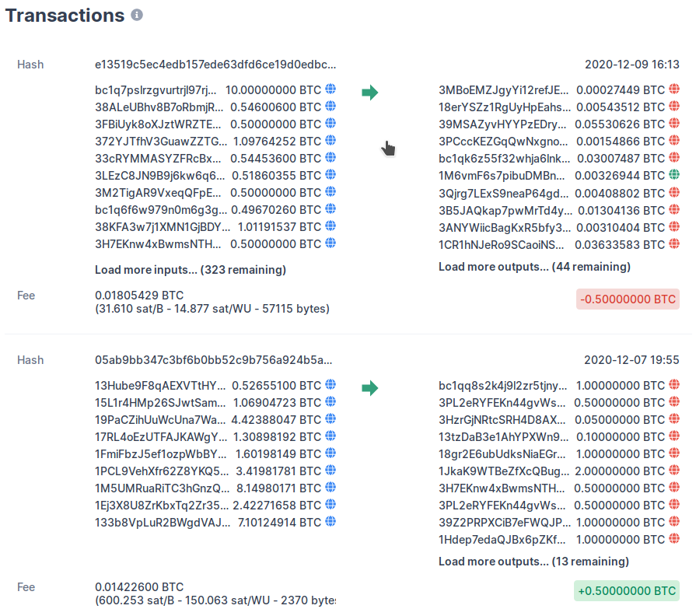Image resolution: width=696 pixels, height=616 pixels.
Task: Click blue globe icon for 133b8VpLuR2BWgdVAJ input
Action: (x=331, y=521)
